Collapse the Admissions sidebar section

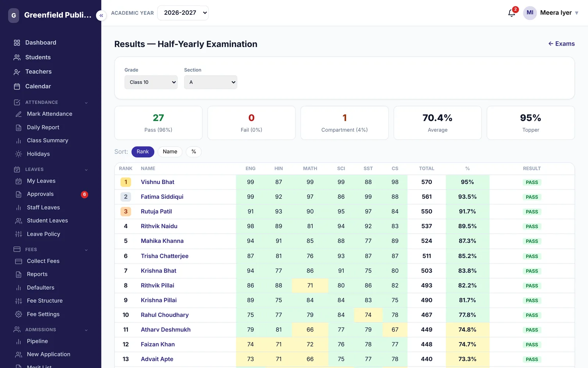point(86,330)
